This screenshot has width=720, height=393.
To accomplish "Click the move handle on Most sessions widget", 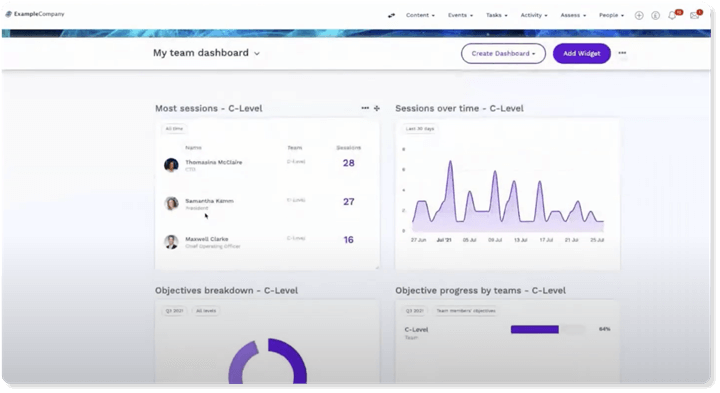I will (x=377, y=108).
